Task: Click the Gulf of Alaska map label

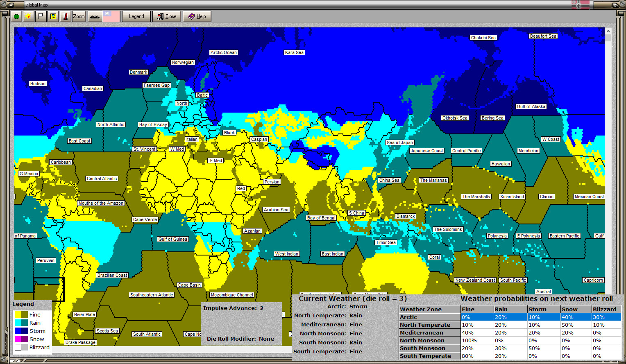Action: [x=531, y=106]
